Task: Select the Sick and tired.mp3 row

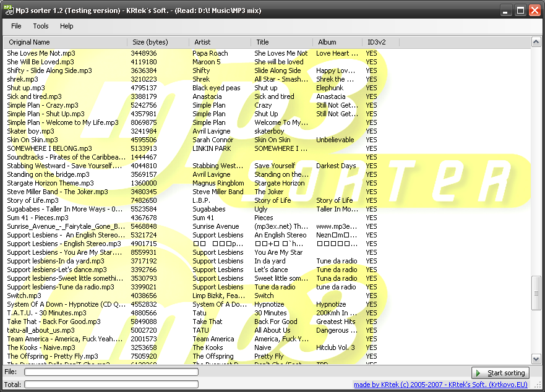Action: pos(34,96)
